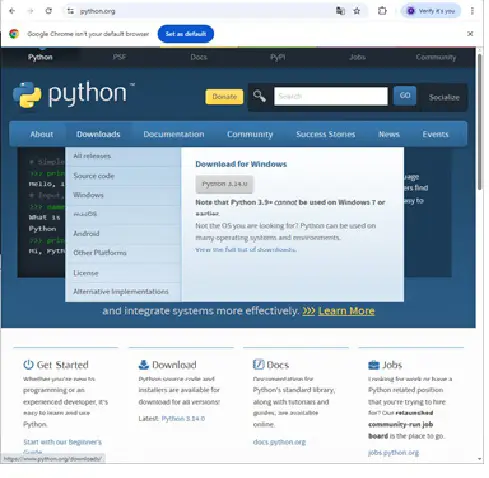Click the Learn More link

(x=346, y=311)
